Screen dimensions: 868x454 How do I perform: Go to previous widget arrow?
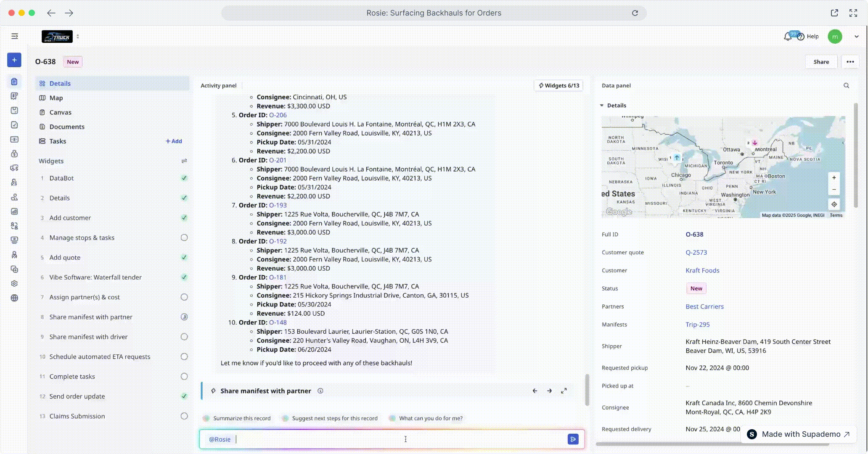click(535, 391)
